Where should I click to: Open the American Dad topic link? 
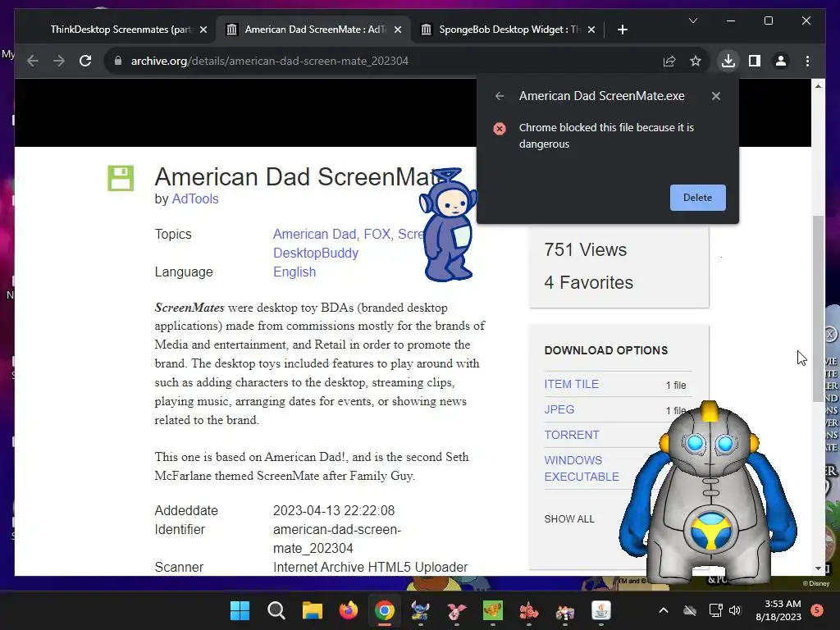(x=316, y=234)
